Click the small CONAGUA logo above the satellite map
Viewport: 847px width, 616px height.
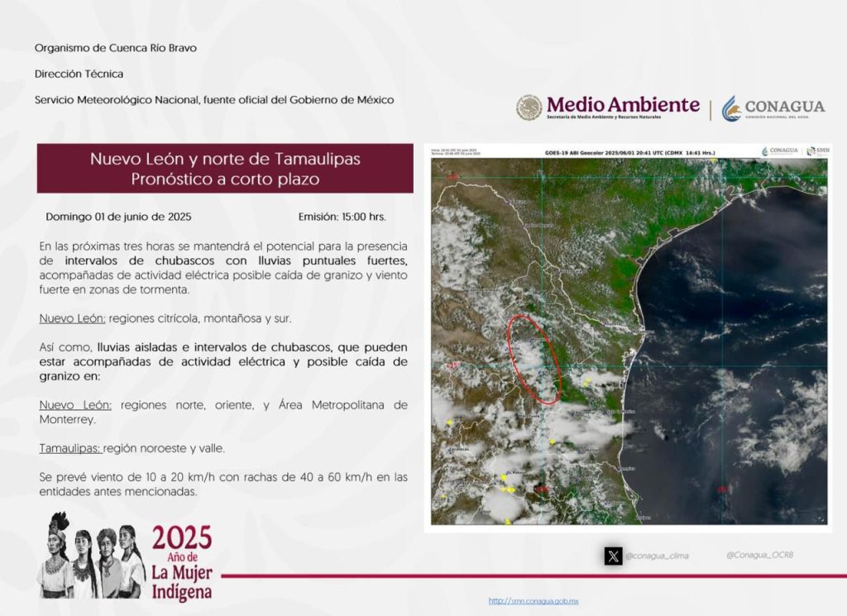780,151
